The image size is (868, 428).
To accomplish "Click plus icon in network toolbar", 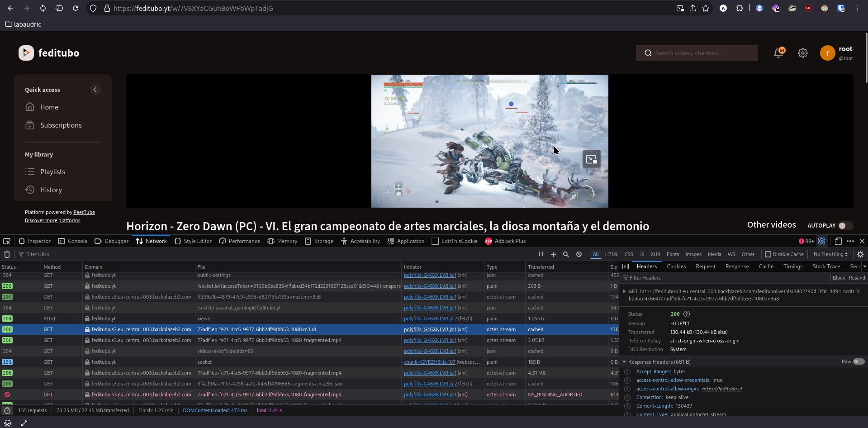I will (x=553, y=254).
